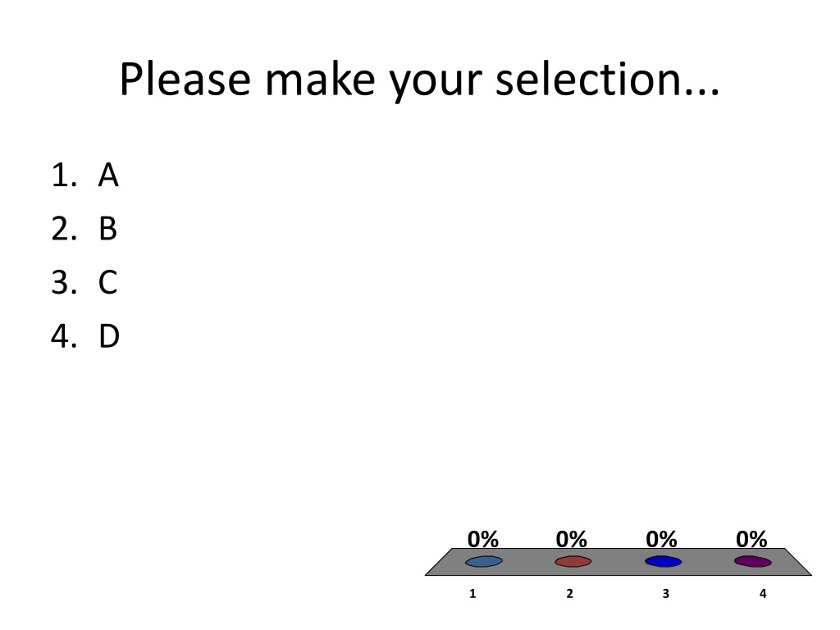Select answer option C
This screenshot has height=630, width=840.
click(107, 282)
